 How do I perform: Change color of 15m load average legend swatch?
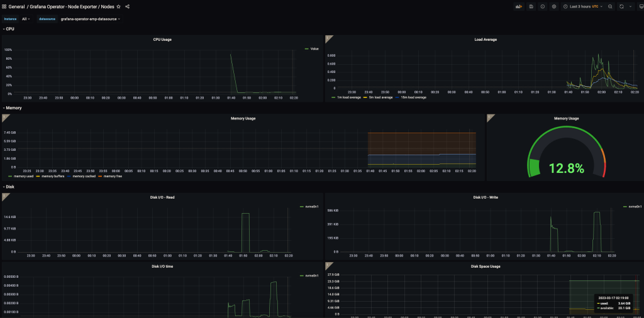point(397,97)
